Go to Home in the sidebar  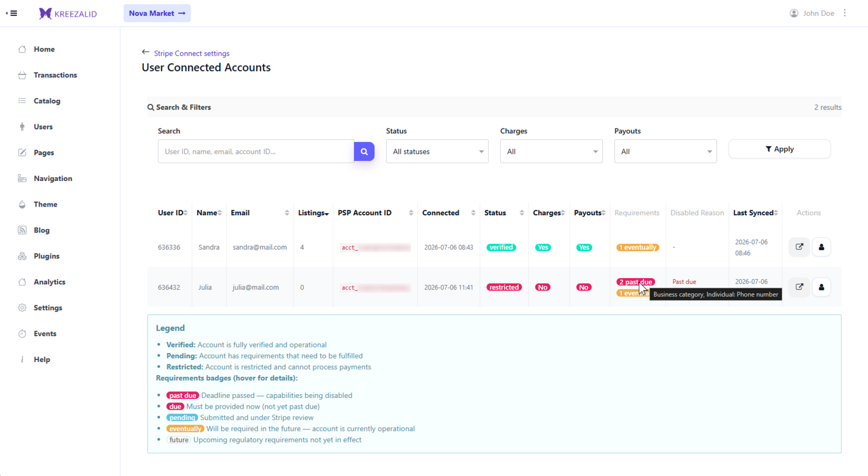(44, 49)
